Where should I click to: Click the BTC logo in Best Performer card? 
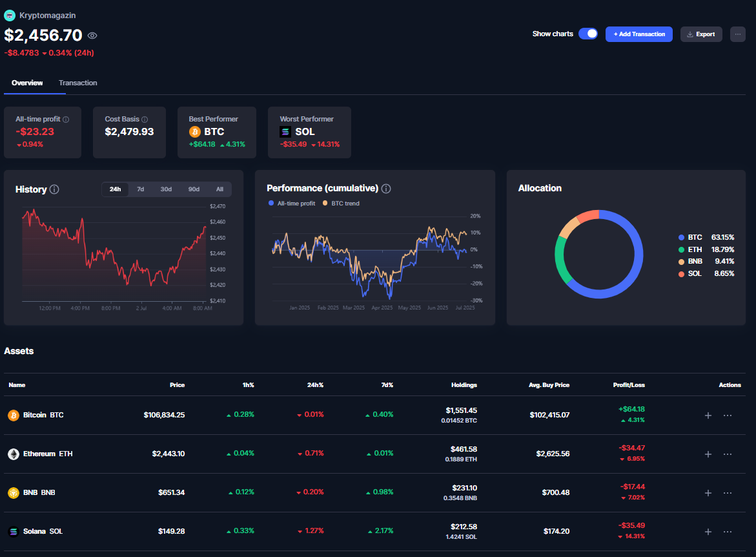click(x=195, y=132)
